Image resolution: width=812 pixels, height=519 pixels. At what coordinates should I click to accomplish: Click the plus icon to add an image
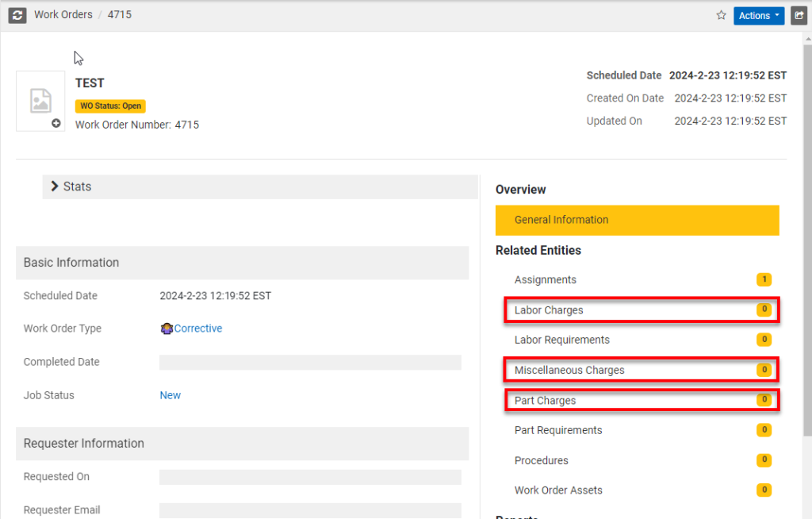[56, 123]
